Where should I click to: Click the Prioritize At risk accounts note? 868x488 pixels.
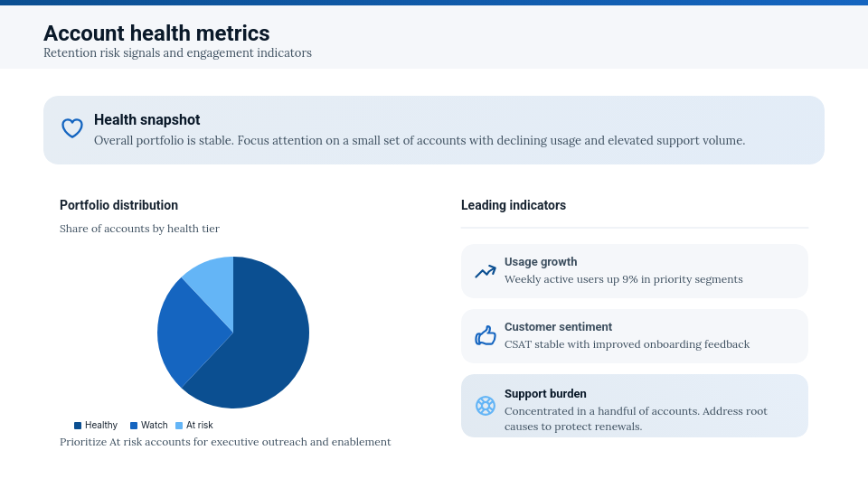225,442
